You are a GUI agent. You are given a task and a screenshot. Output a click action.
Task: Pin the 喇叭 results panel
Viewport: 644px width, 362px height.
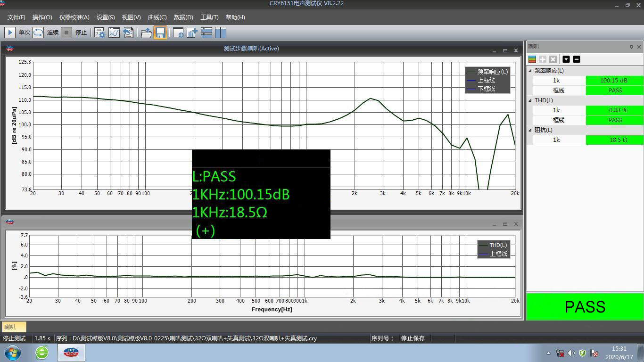click(x=631, y=47)
